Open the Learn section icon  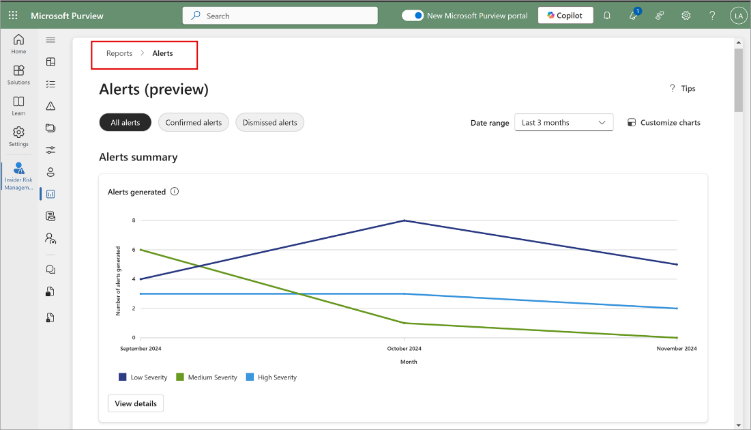[x=19, y=105]
